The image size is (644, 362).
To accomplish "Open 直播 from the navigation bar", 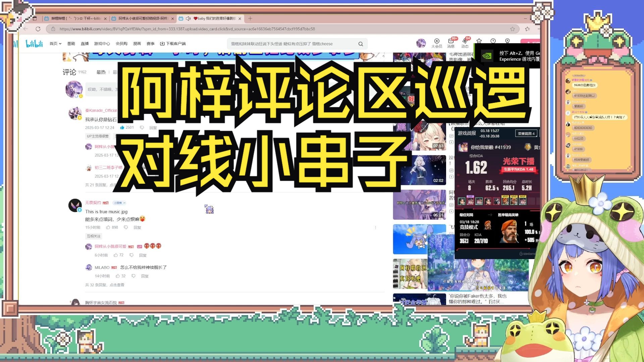I will click(85, 44).
